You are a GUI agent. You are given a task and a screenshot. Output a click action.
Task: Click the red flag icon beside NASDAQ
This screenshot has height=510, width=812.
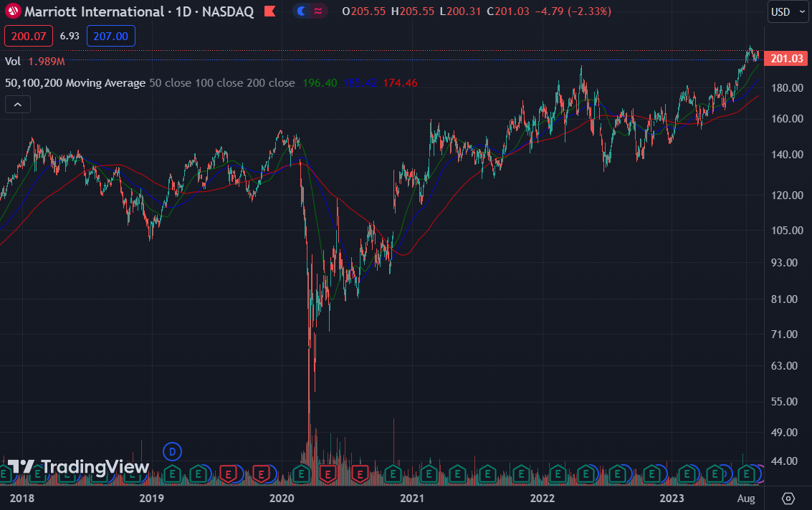tap(269, 11)
